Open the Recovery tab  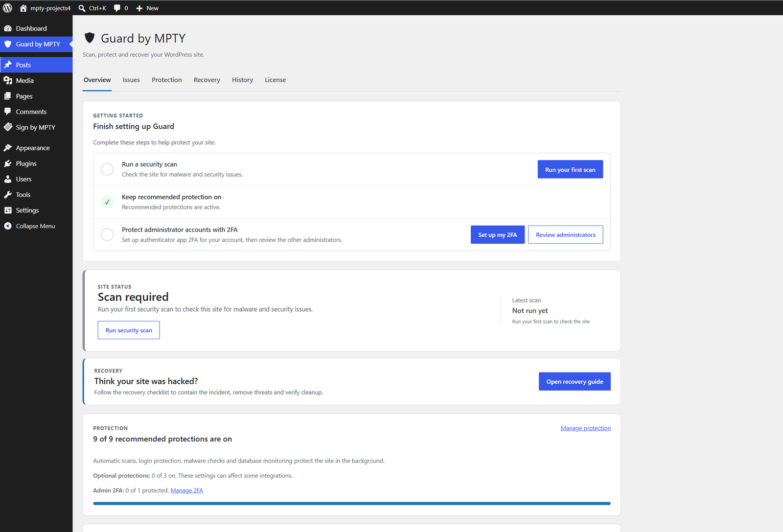[207, 80]
